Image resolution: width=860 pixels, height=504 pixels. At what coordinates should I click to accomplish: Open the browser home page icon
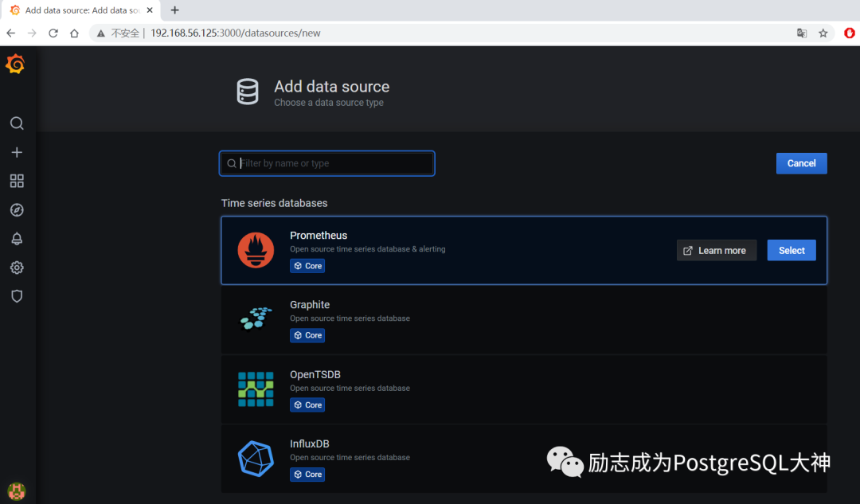click(75, 33)
